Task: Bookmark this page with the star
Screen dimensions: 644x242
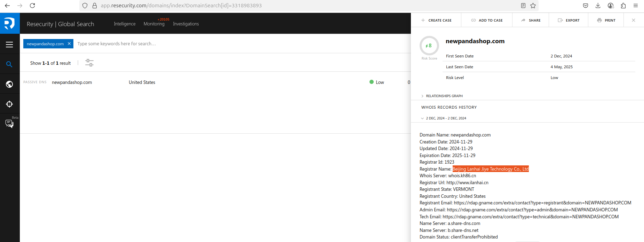Action: click(x=533, y=6)
